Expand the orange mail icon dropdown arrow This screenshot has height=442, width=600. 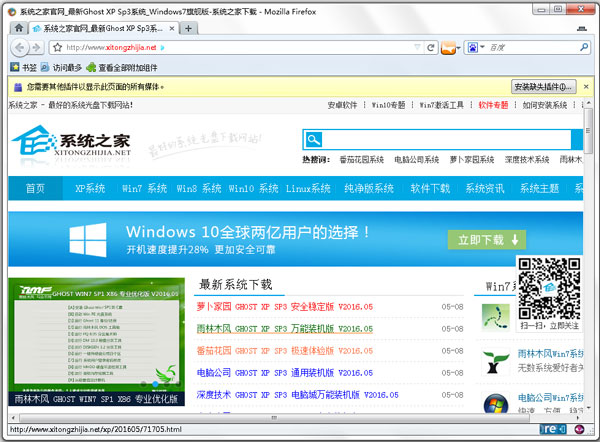coord(458,48)
